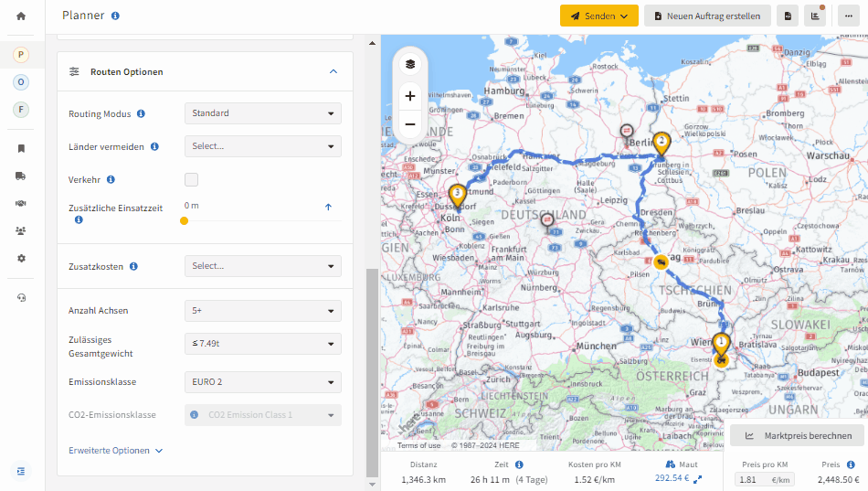
Task: Switch to the O sidebar tab
Action: 21,82
